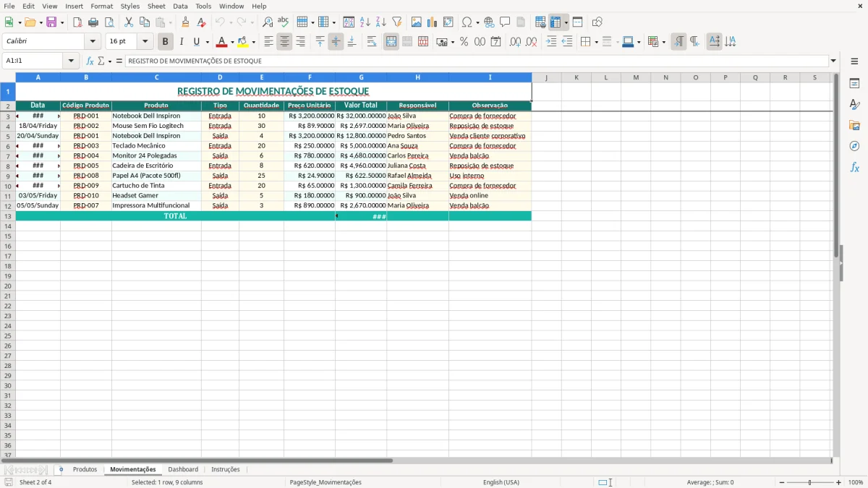The height and width of the screenshot is (488, 868).
Task: Toggle Italic formatting
Action: [182, 42]
